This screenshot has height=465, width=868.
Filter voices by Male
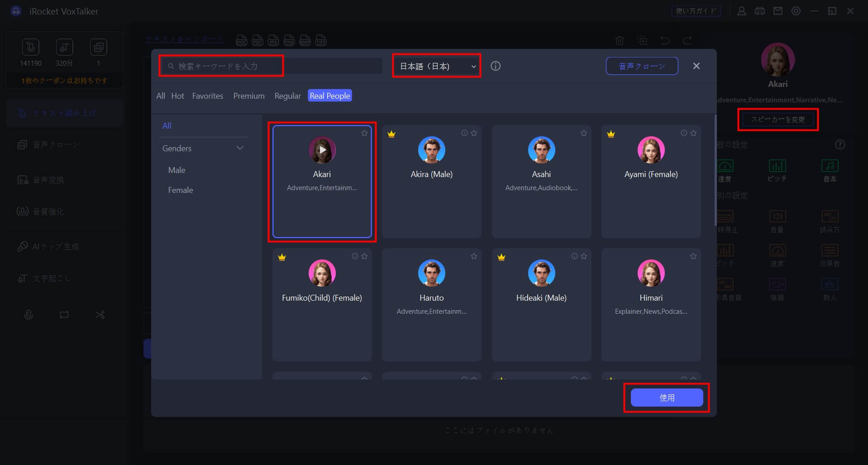[177, 170]
